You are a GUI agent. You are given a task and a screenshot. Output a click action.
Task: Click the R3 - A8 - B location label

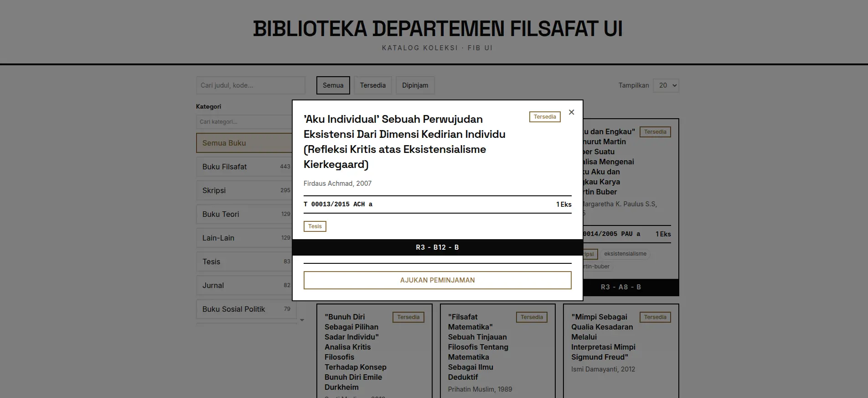click(x=621, y=287)
